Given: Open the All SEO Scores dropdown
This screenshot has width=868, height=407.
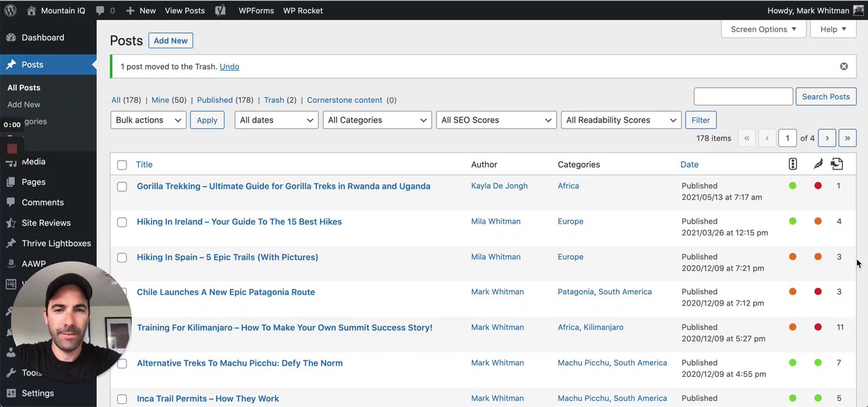Looking at the screenshot, I should 496,120.
